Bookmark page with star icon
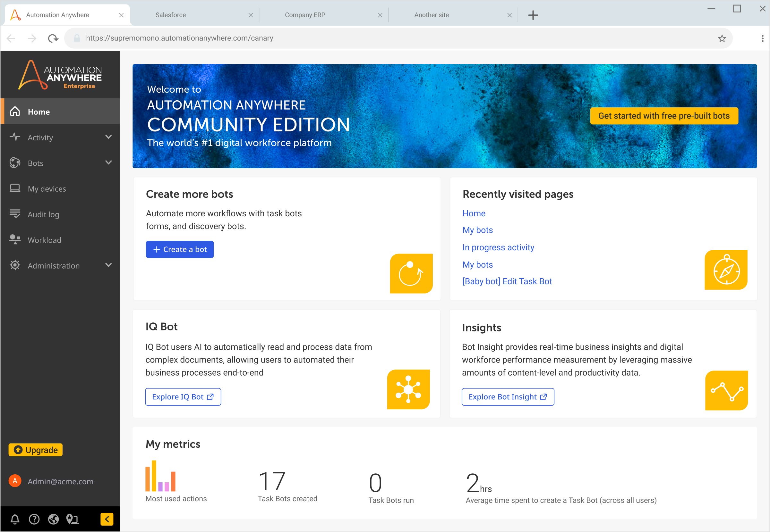Image resolution: width=770 pixels, height=532 pixels. pyautogui.click(x=722, y=38)
